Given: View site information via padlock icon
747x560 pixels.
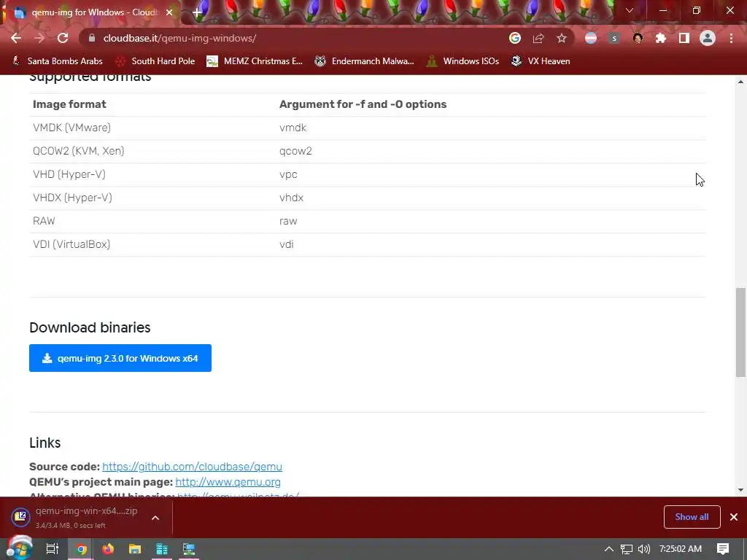Looking at the screenshot, I should 92,38.
